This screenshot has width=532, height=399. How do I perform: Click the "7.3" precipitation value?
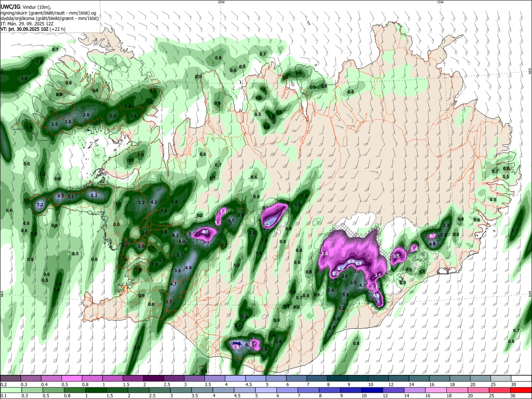pos(40,205)
